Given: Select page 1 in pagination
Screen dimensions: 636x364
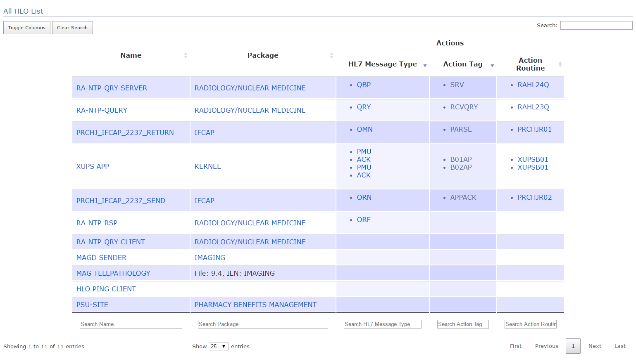Looking at the screenshot, I should point(573,346).
